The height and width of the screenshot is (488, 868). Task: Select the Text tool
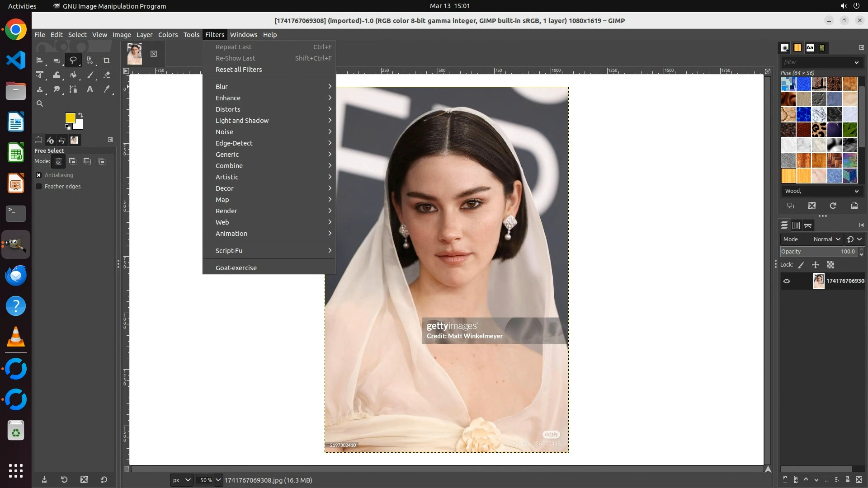[90, 89]
